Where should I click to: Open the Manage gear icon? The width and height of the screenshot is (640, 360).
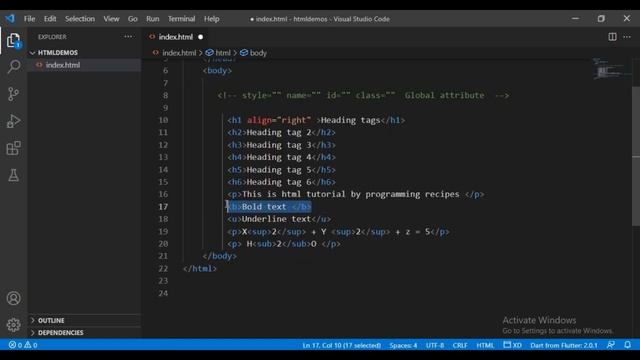[x=13, y=325]
